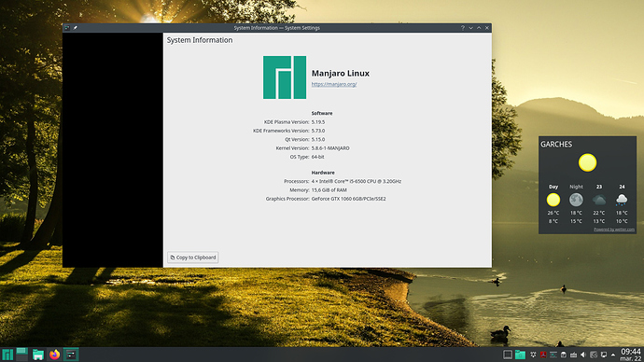Click the KDE Plasma Version value 5.19.5
The image size is (644, 362).
click(318, 122)
